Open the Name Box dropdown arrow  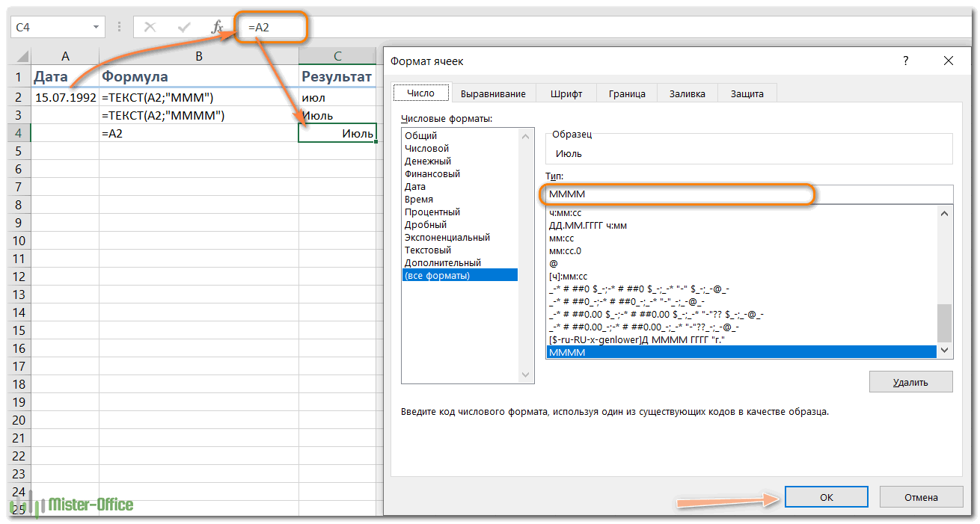click(97, 28)
